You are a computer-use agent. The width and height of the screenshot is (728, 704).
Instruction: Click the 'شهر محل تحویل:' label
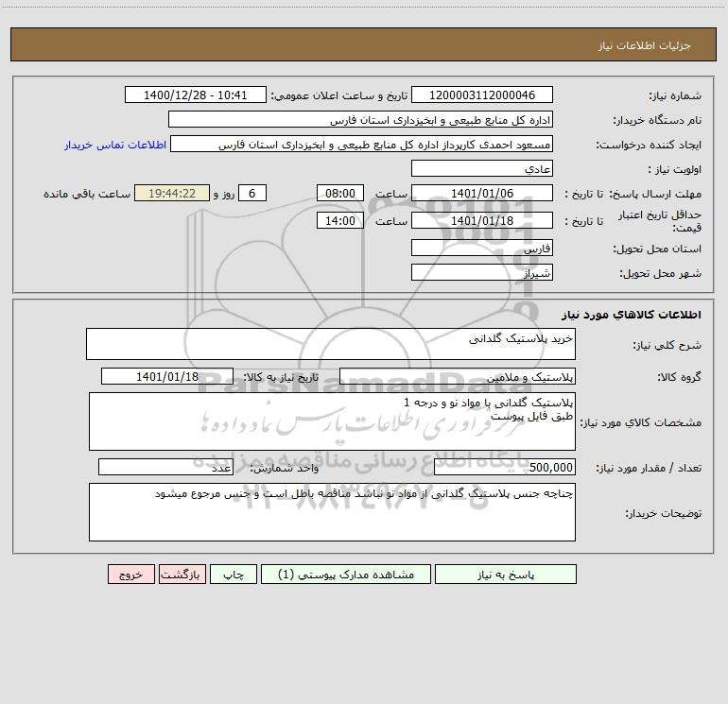[661, 273]
